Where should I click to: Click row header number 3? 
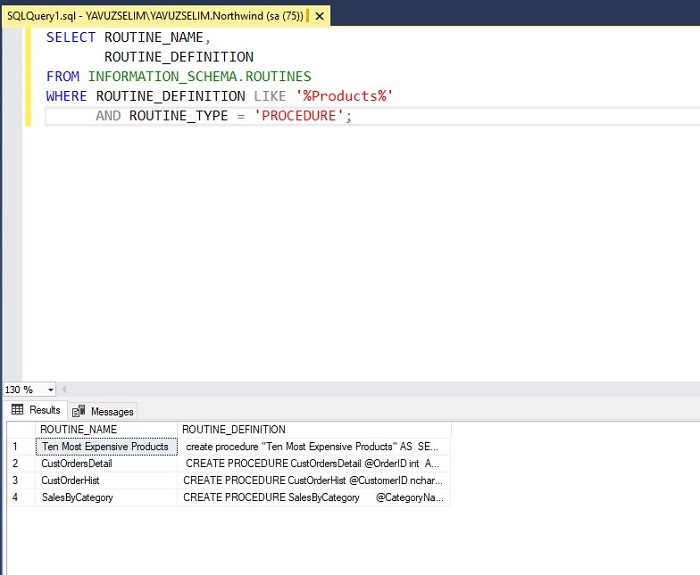pos(21,480)
